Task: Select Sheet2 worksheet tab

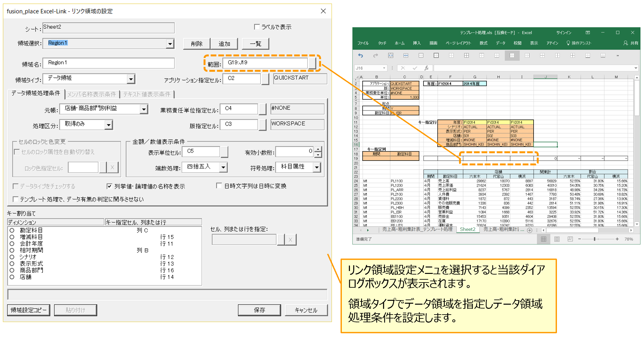Action: pyautogui.click(x=467, y=229)
